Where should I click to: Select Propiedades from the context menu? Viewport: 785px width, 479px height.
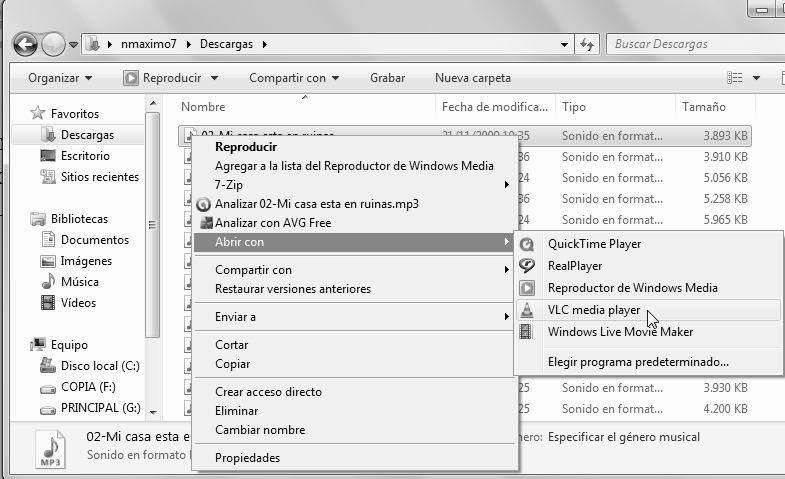(247, 458)
